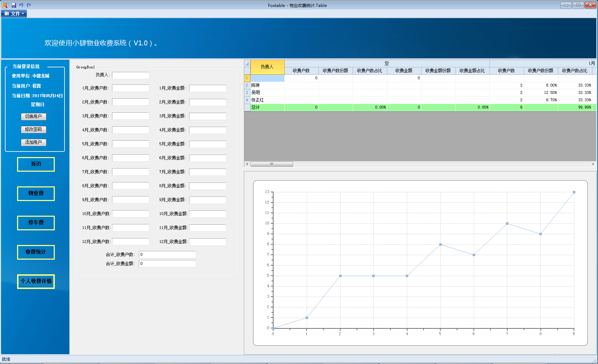
Task: Open the 收费统计 page
Action: pyautogui.click(x=36, y=252)
